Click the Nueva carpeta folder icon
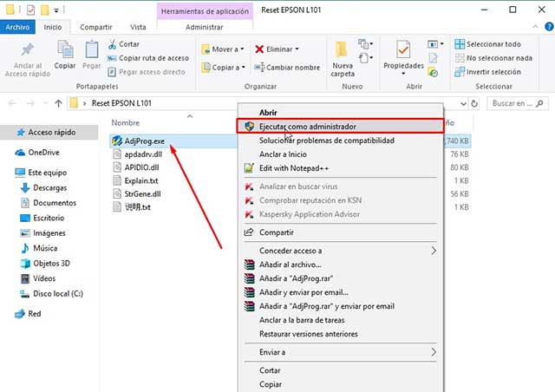Image resolution: width=555 pixels, height=392 pixels. tap(342, 49)
